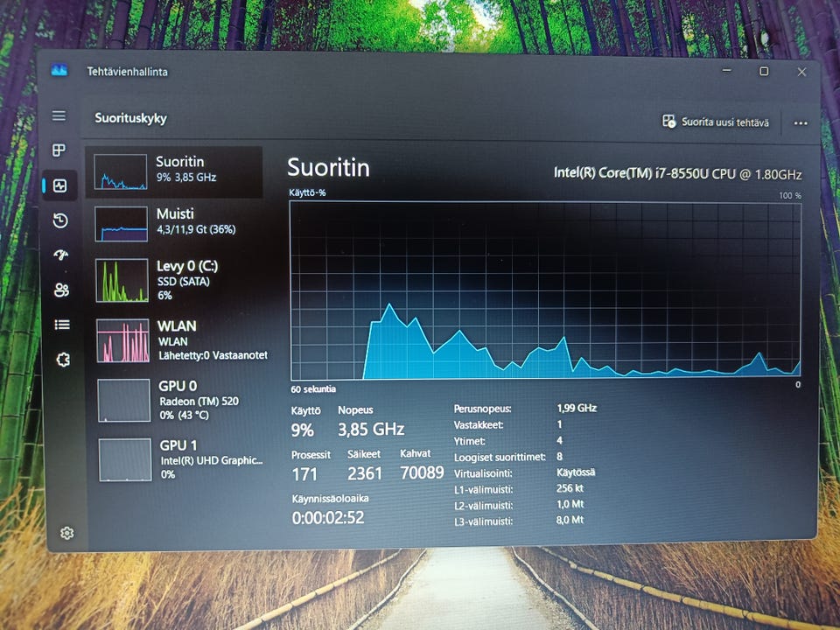Click the Prosessit count 171
The image size is (840, 630).
[x=304, y=474]
